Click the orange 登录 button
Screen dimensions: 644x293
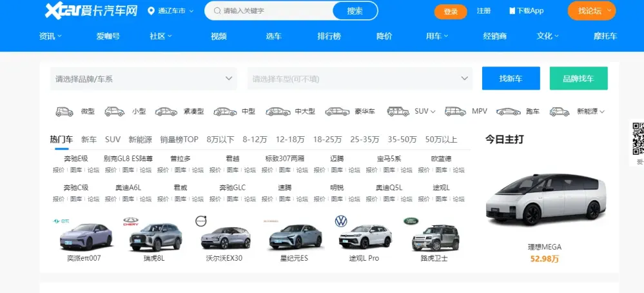click(451, 12)
